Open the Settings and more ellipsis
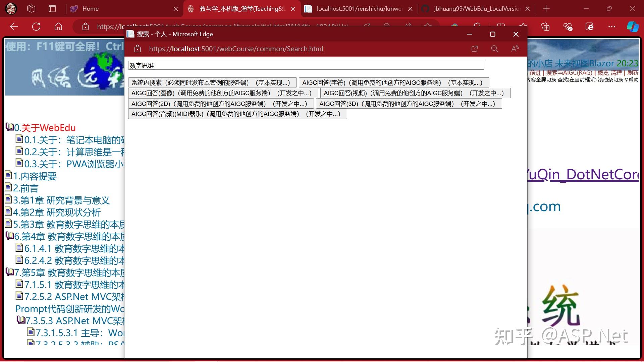 611,26
